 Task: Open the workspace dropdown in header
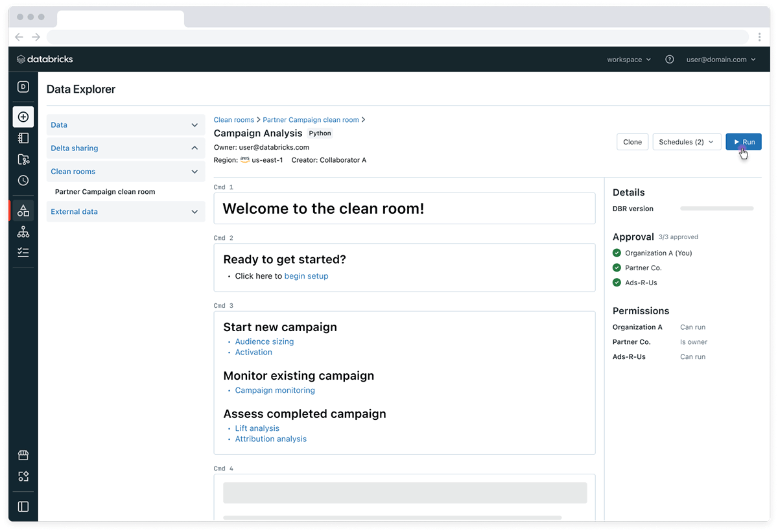pos(628,60)
